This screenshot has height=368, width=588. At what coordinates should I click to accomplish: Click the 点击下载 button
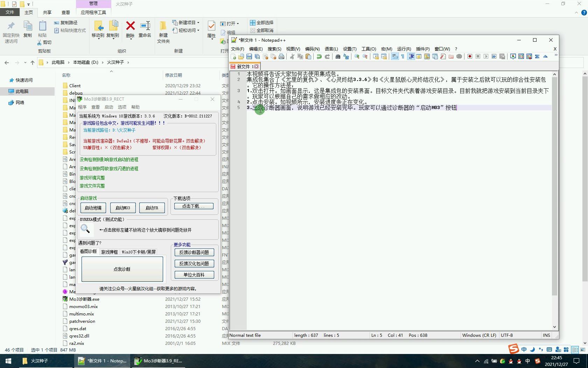coord(194,206)
